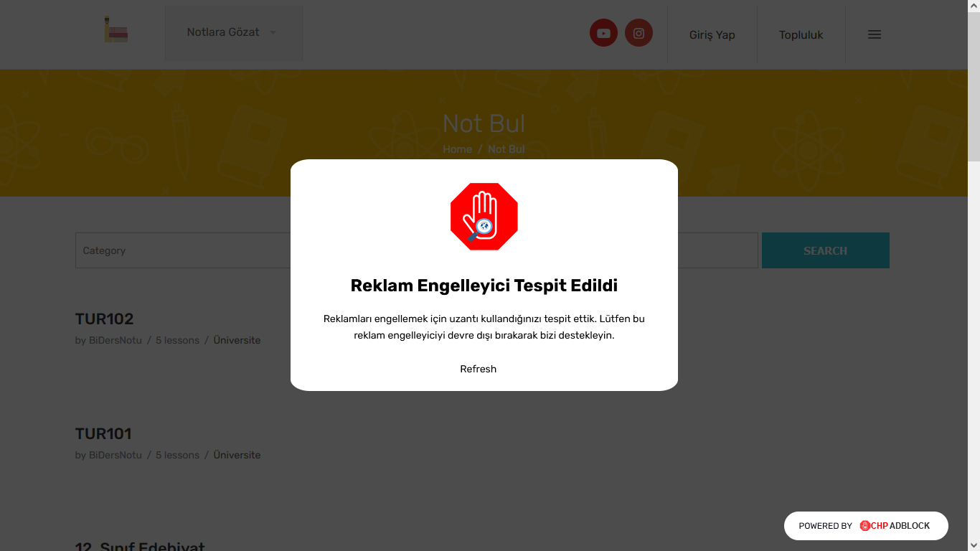Open the Instagram profile icon
The height and width of the screenshot is (551, 980).
coord(639,32)
